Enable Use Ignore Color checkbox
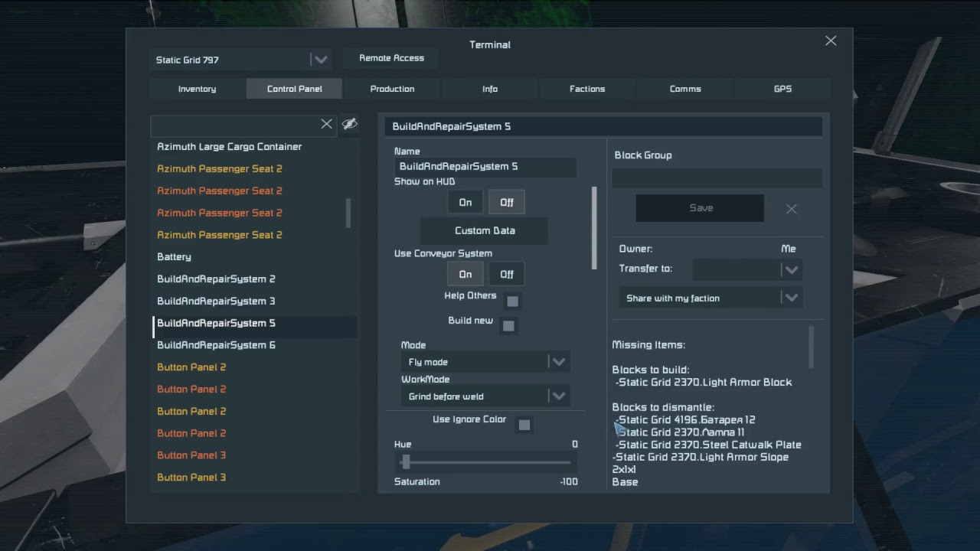 524,425
